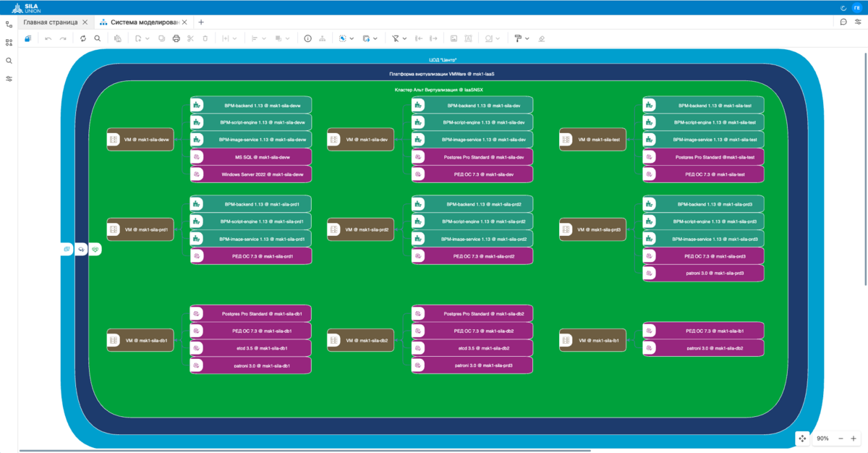
Task: Select Postgres Pro Standard @ msk1-sila-db1 node
Action: tap(250, 314)
